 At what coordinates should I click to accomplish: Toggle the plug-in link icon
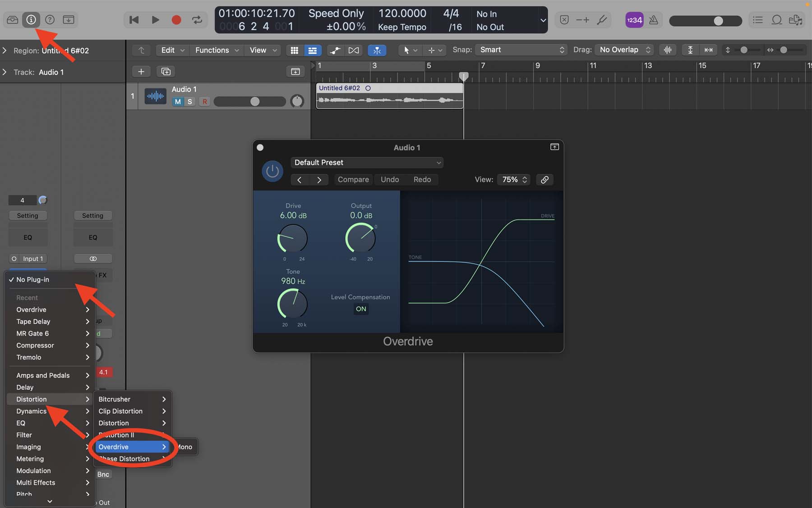coord(544,180)
